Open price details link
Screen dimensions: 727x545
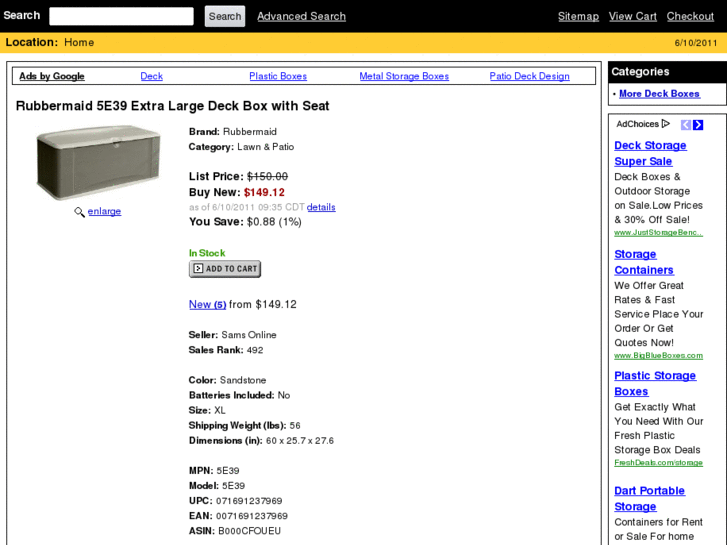(x=321, y=207)
